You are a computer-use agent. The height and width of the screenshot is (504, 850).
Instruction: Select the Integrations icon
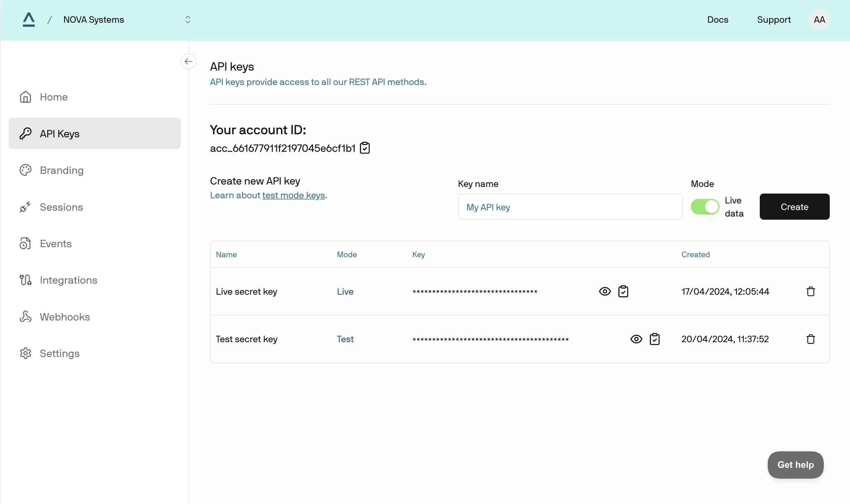coord(25,280)
